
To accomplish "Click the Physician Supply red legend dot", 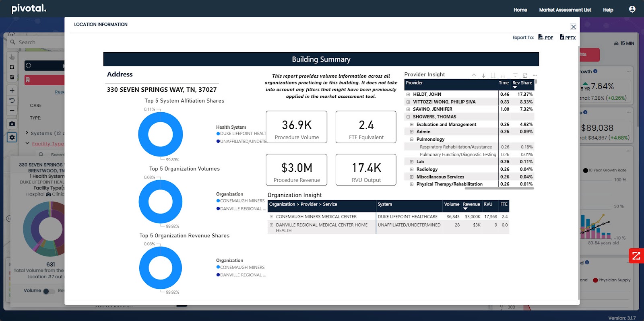I will [x=595, y=280].
